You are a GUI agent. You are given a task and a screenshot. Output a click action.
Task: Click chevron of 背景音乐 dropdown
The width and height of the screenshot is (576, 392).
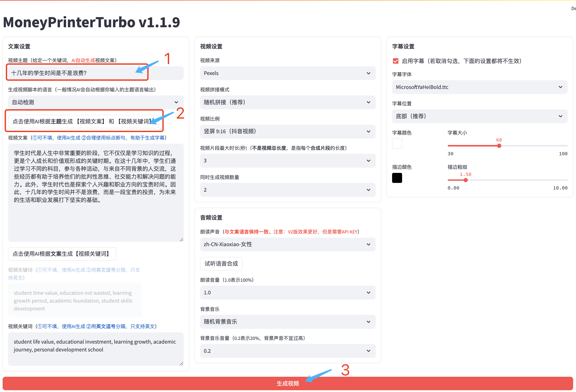[x=368, y=322]
